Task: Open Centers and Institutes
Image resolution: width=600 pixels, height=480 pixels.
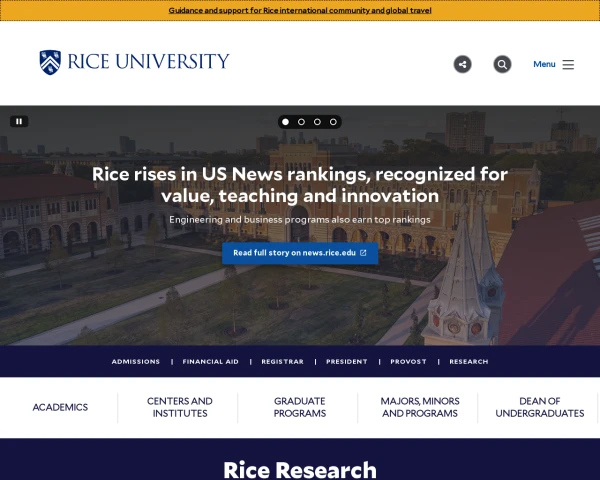Action: [x=180, y=407]
